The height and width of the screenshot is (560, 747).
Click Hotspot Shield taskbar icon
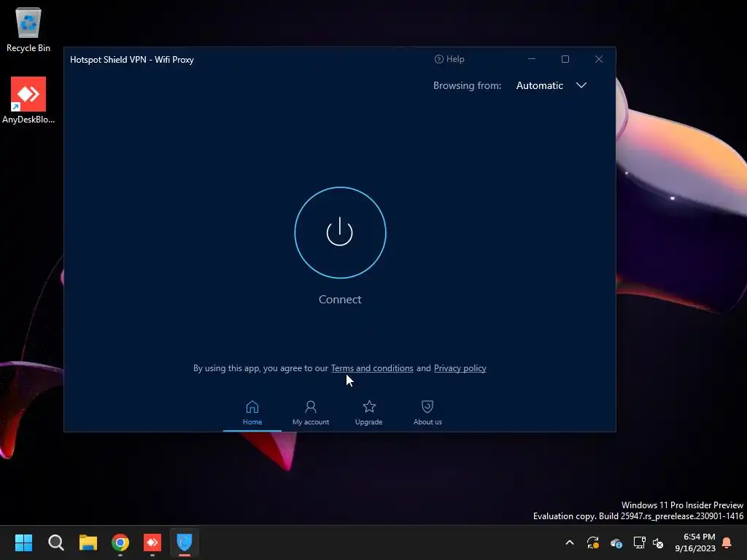[185, 542]
